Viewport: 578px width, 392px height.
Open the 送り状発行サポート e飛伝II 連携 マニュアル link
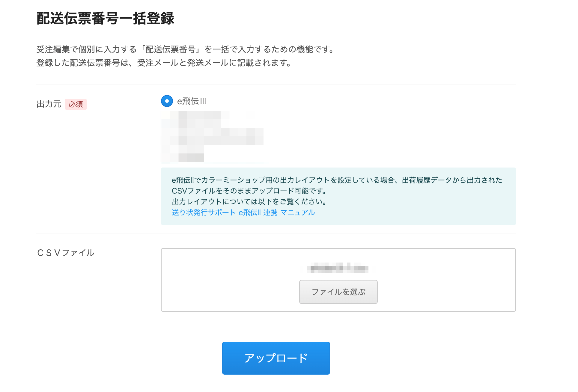click(243, 212)
